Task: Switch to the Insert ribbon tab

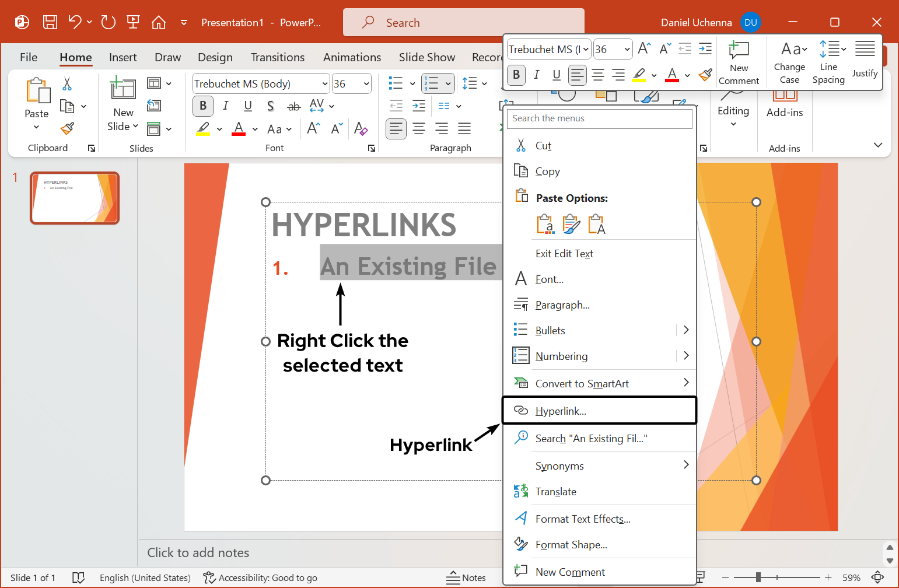Action: coord(123,57)
